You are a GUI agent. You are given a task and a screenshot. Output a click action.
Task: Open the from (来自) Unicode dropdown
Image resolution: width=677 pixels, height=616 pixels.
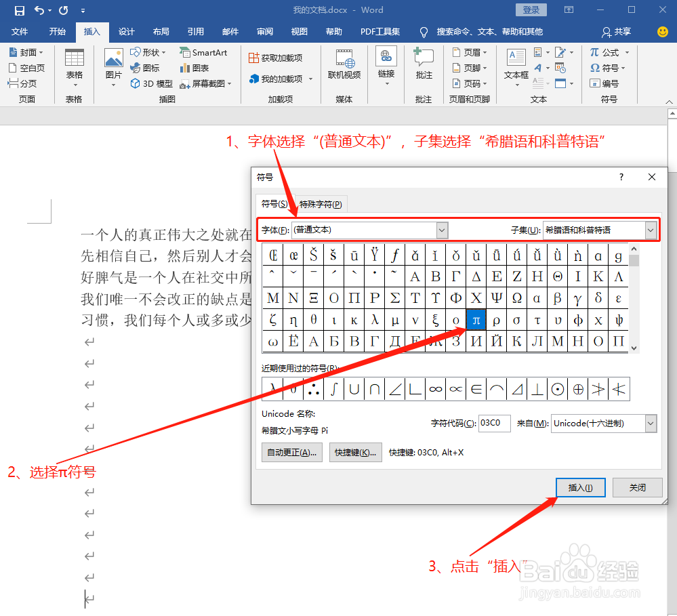tap(651, 424)
